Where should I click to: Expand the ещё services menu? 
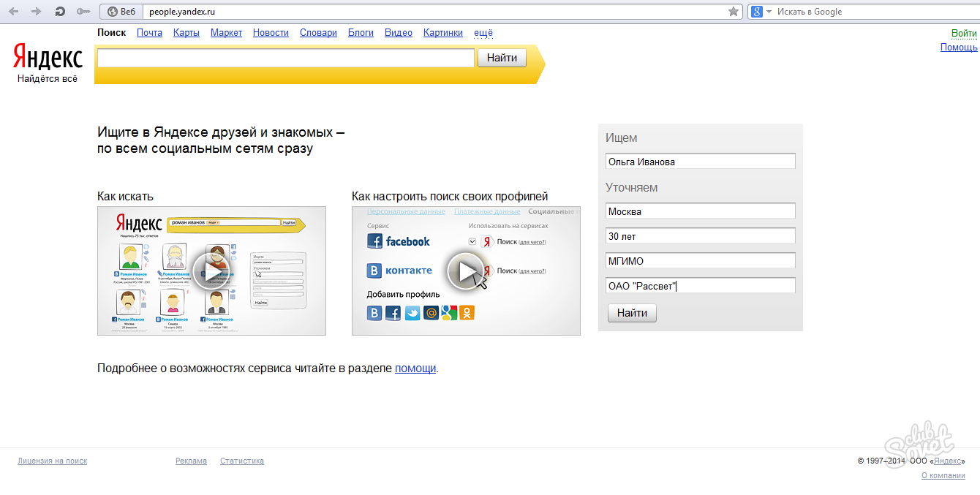tap(483, 33)
